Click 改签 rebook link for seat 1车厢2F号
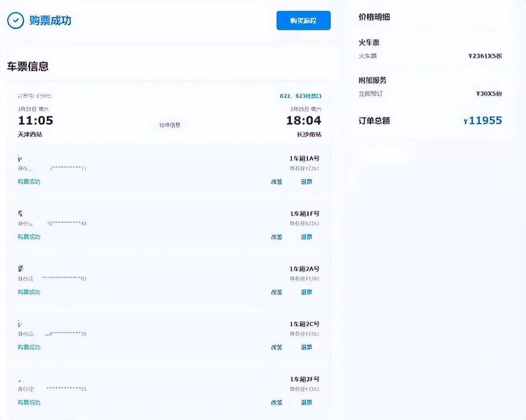Image resolution: width=526 pixels, height=420 pixels. pos(276,402)
